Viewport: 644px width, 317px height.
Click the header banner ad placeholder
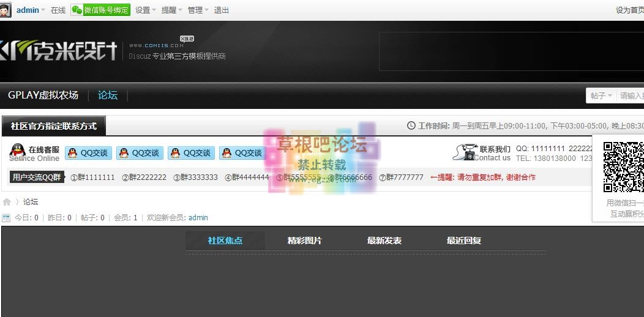tap(511, 51)
